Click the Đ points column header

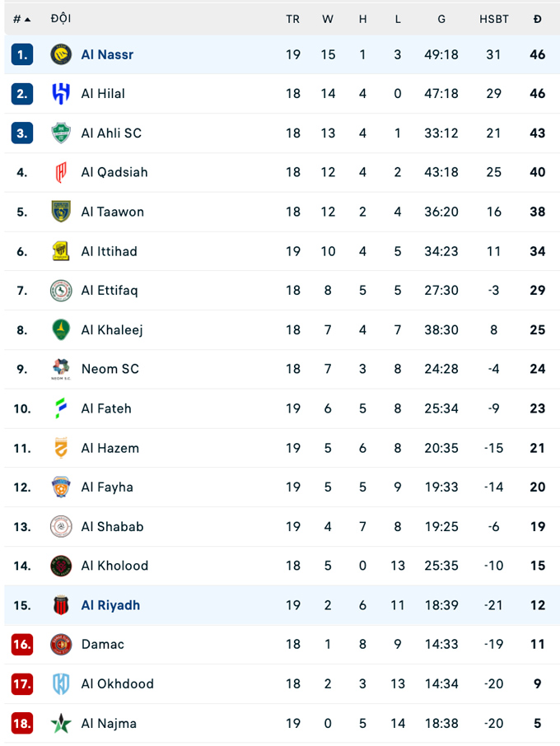538,19
